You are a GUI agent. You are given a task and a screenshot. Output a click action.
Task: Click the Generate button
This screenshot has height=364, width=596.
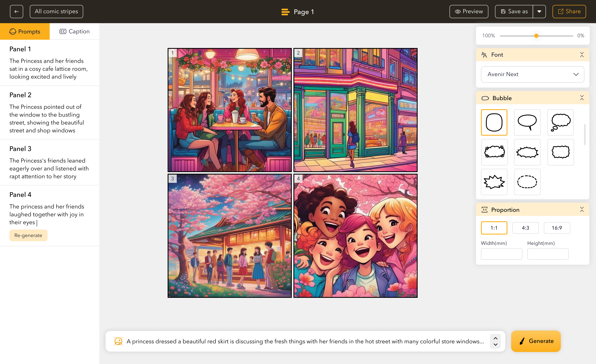tap(536, 341)
